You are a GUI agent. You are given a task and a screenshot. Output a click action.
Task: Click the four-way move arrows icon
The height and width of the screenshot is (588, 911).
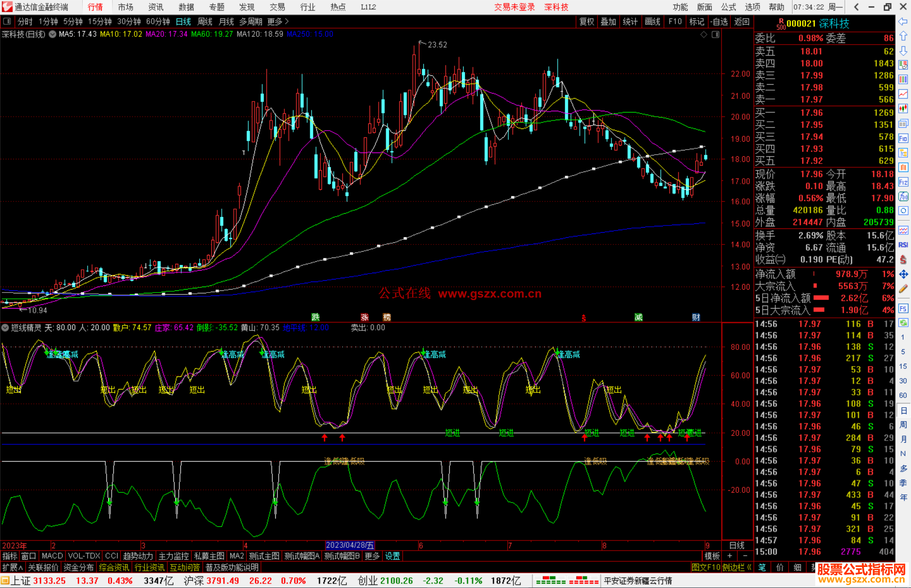click(903, 274)
